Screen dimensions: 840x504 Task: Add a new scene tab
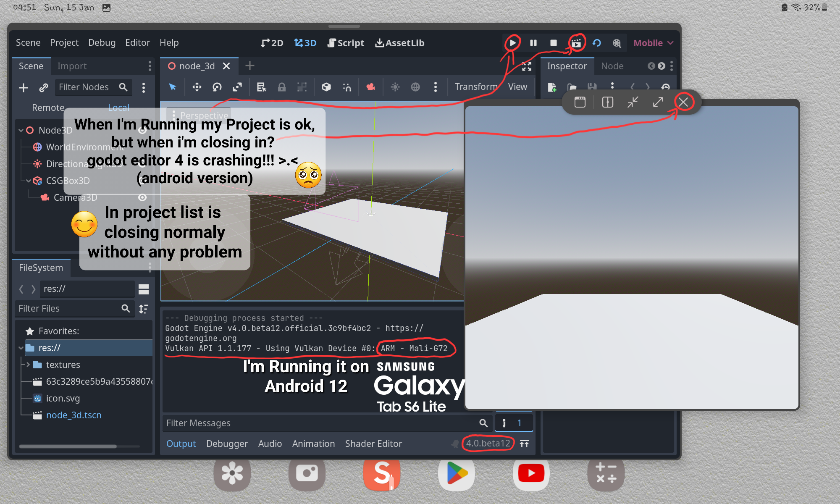[x=250, y=66]
